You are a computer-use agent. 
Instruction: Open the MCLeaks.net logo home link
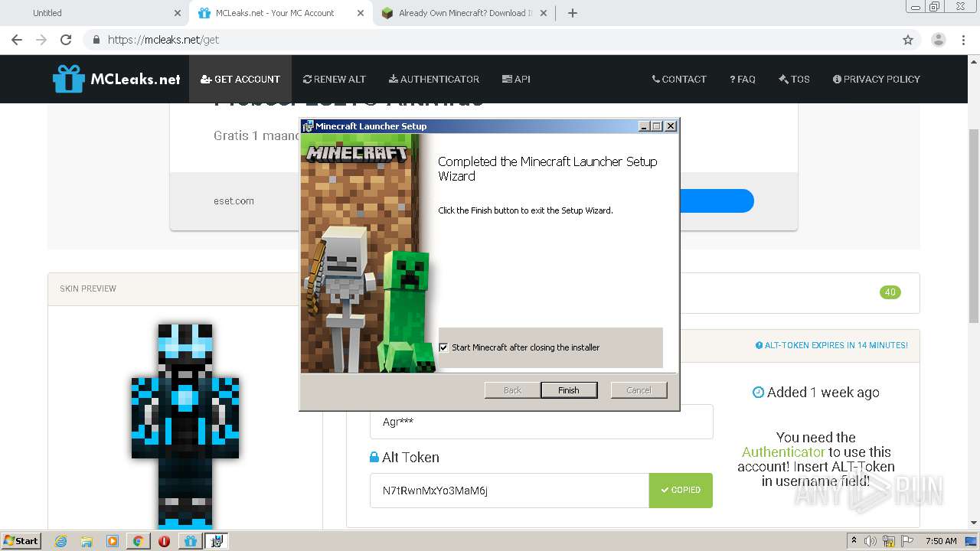[116, 79]
